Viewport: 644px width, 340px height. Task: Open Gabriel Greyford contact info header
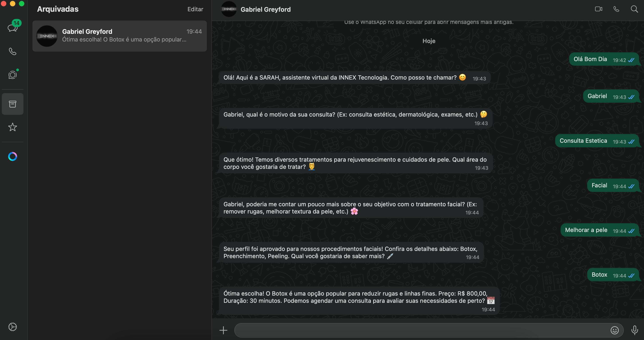click(x=265, y=9)
